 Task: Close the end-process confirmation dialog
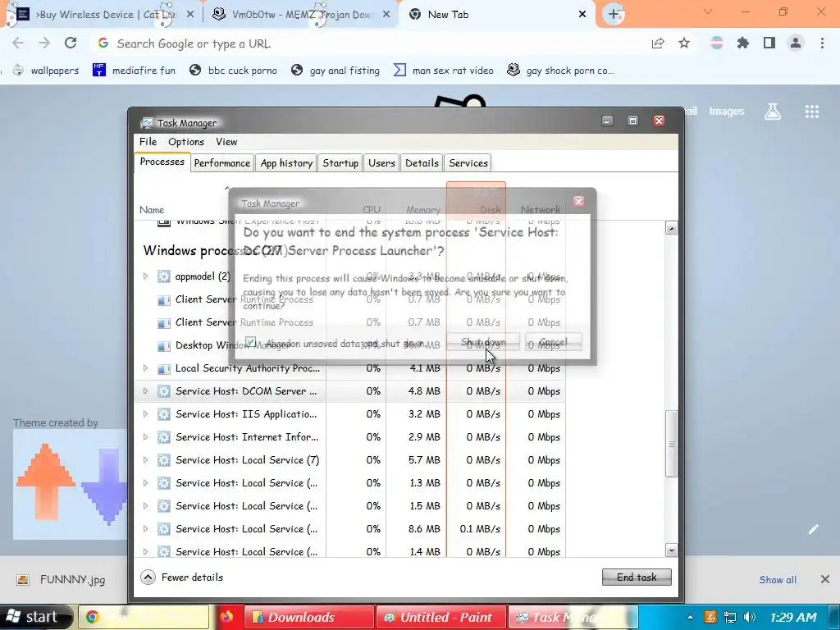pyautogui.click(x=578, y=202)
